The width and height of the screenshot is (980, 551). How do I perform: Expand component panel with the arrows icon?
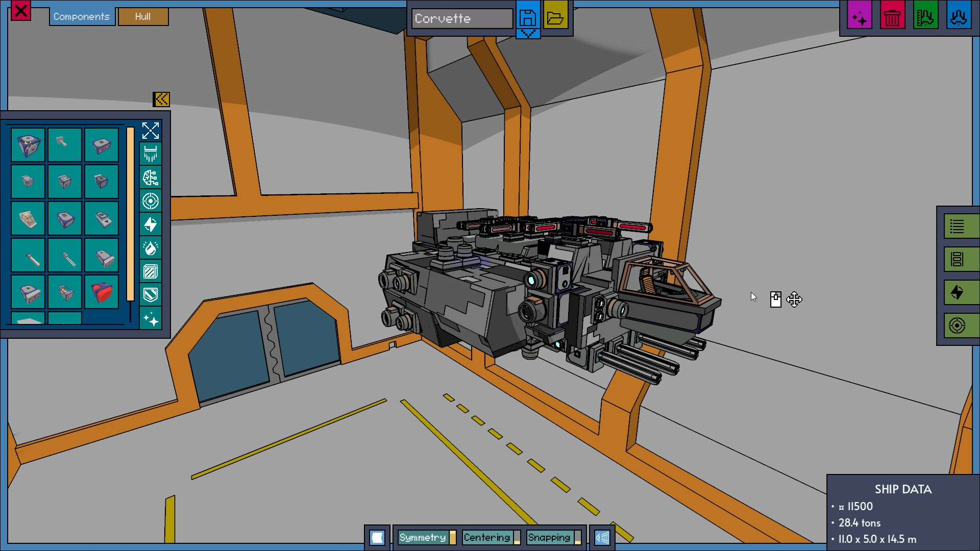pyautogui.click(x=151, y=131)
